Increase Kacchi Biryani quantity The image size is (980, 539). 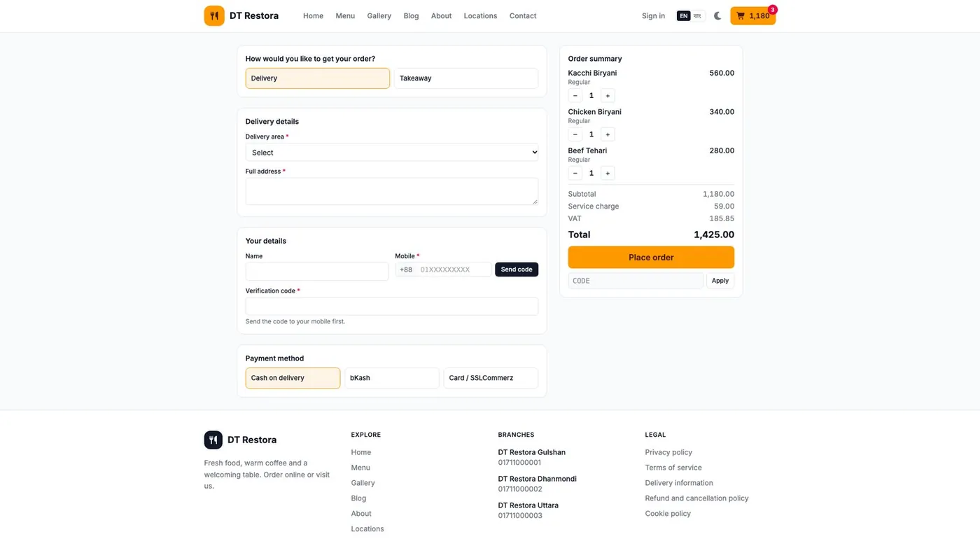pyautogui.click(x=608, y=96)
